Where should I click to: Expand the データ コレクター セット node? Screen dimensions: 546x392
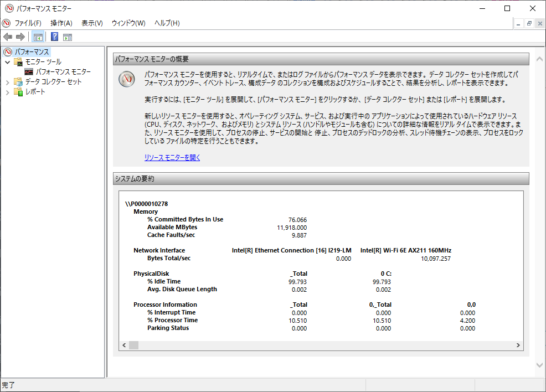coord(7,82)
